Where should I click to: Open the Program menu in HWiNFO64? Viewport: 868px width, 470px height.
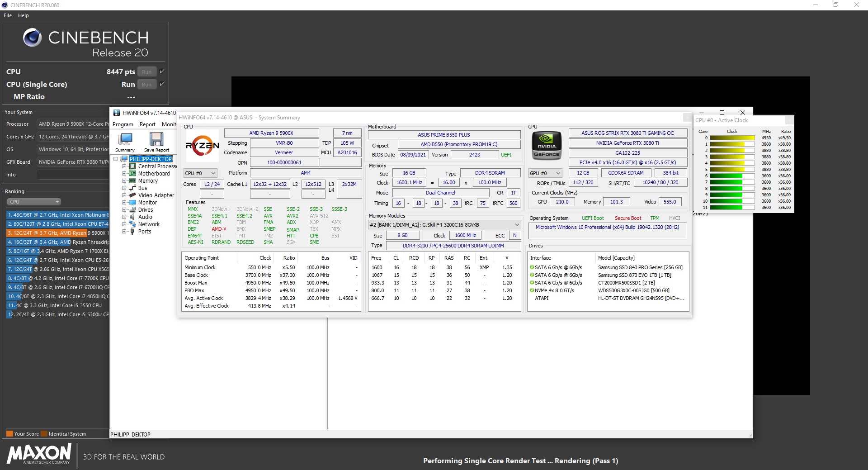coord(123,124)
